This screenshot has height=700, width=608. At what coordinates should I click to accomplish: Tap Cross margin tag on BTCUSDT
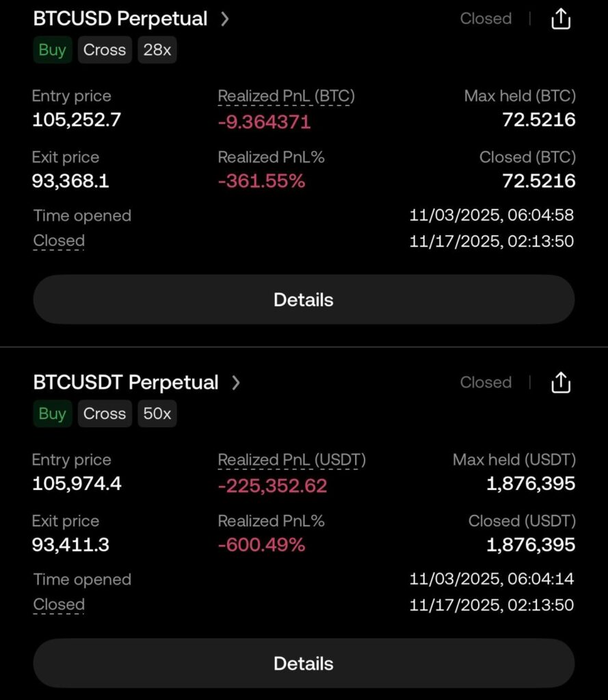pos(105,414)
